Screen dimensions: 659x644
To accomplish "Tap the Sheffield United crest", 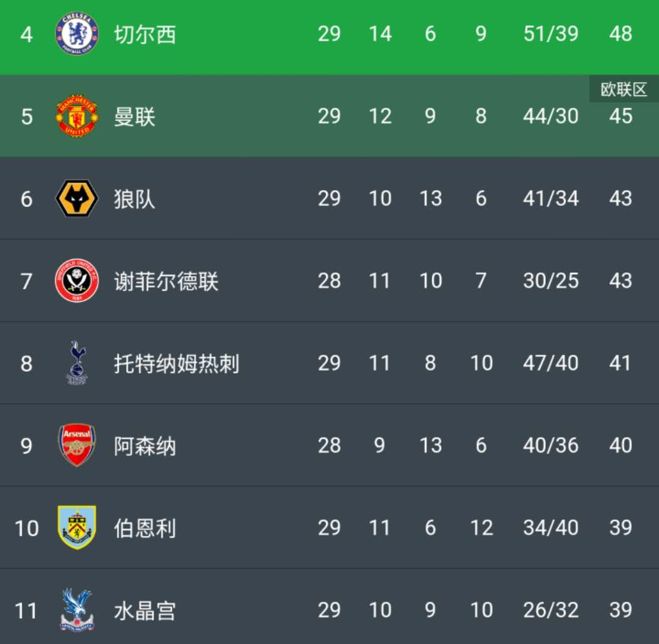I will (77, 281).
